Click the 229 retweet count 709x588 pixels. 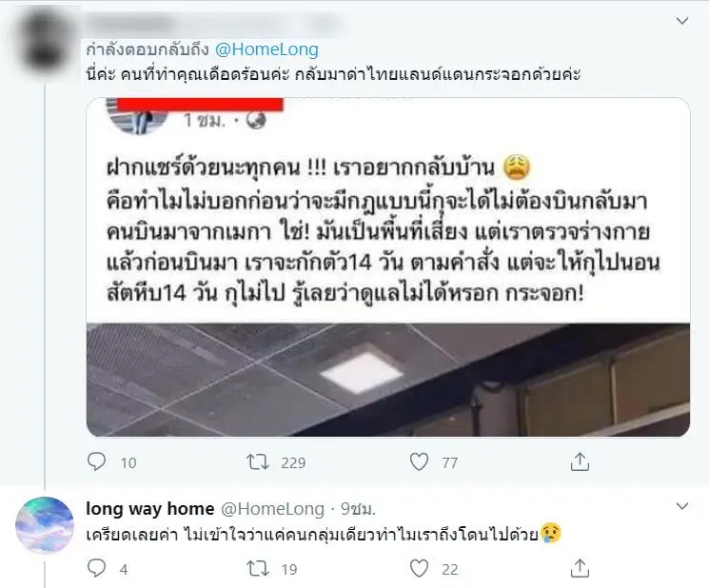(x=293, y=462)
